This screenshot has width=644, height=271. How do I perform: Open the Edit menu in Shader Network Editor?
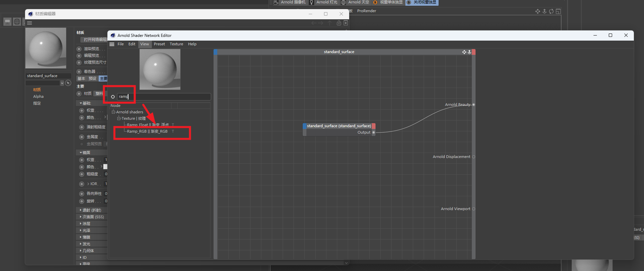click(132, 44)
